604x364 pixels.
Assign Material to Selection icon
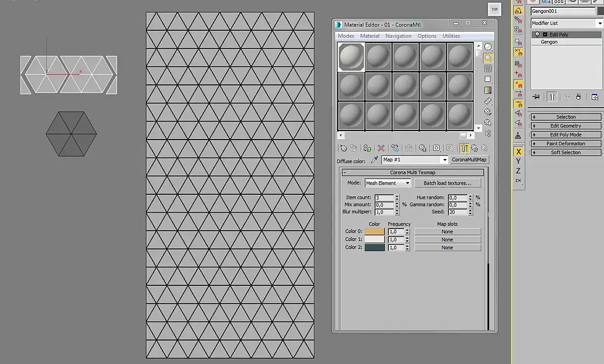(x=367, y=148)
